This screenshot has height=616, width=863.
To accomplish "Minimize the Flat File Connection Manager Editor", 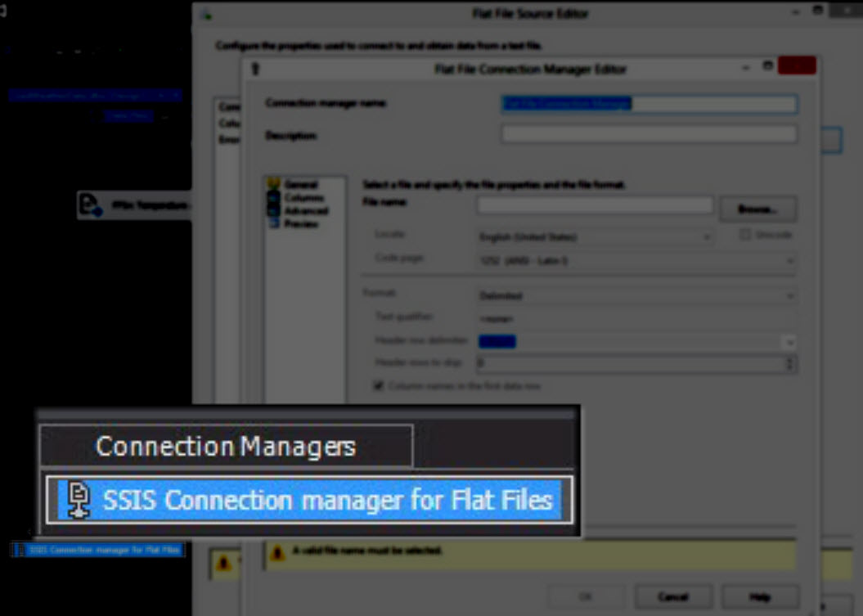I will click(x=746, y=68).
